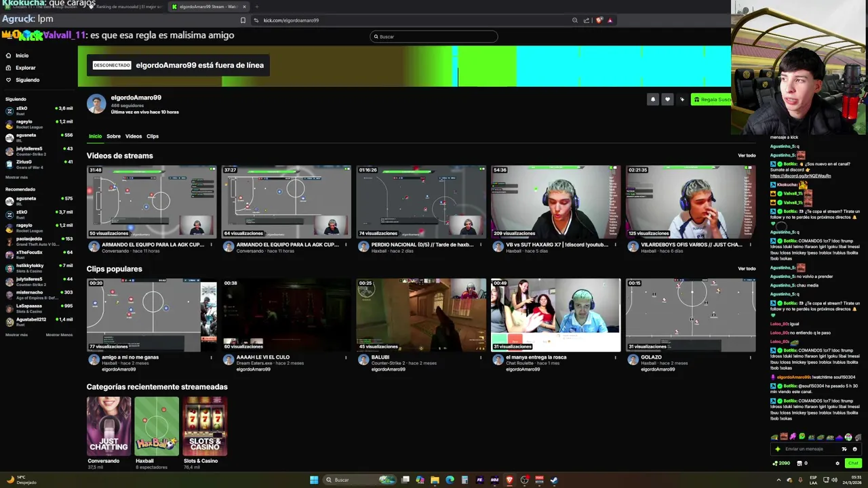Open the Inicio sidebar link

tap(18, 56)
